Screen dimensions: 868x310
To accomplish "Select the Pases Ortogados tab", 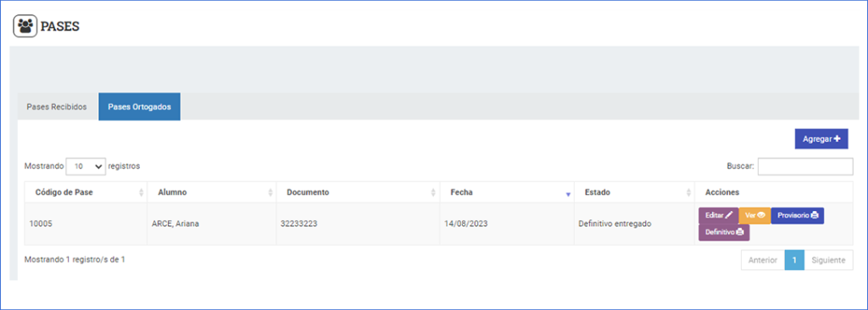I will click(140, 107).
